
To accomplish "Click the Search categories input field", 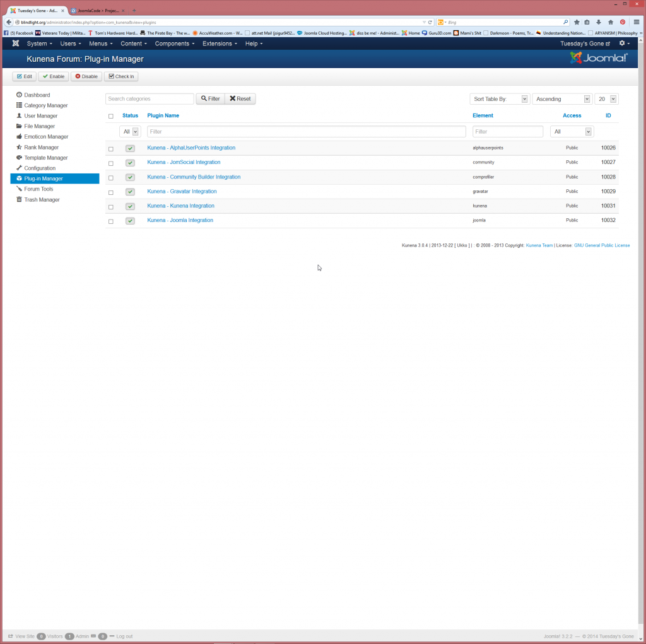I will point(150,99).
